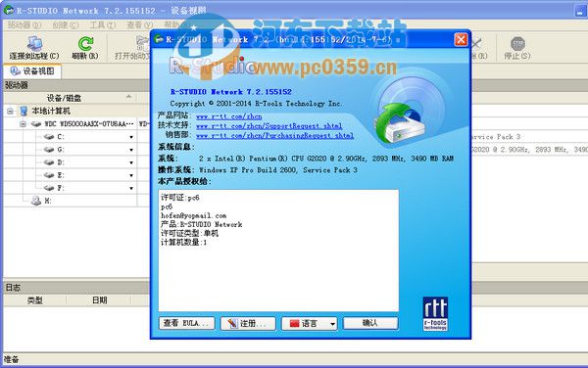The width and height of the screenshot is (588, 368).
Task: Click the Connect to Remote toolbar icon
Action: pyautogui.click(x=34, y=44)
